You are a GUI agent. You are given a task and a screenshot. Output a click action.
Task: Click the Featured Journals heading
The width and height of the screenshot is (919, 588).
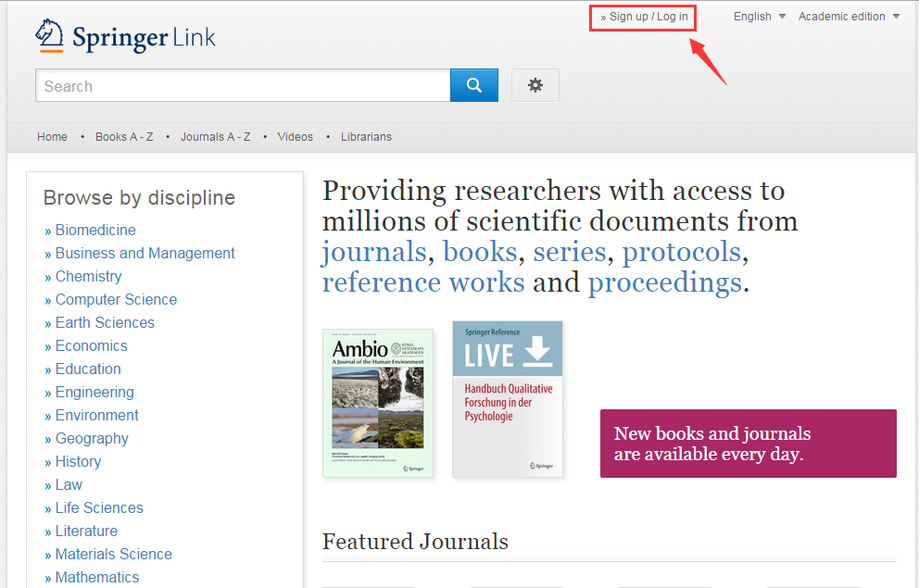point(416,542)
